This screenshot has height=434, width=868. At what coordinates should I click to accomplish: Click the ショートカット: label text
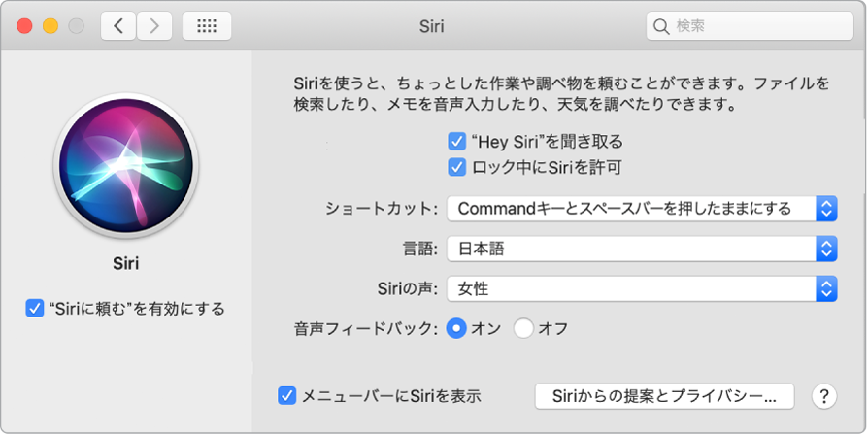tap(382, 210)
